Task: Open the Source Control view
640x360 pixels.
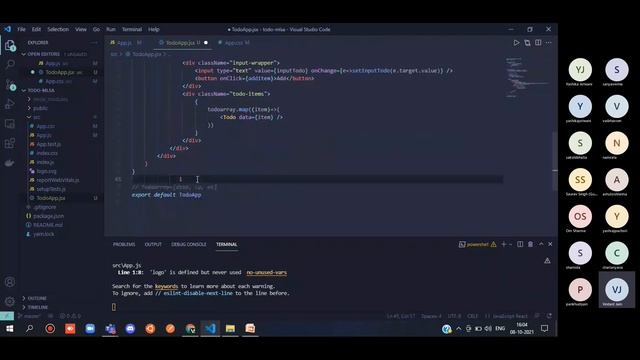Action: pos(10,84)
